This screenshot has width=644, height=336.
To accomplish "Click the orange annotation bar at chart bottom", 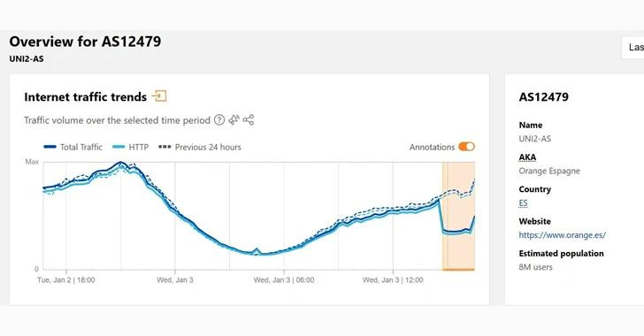I will (458, 270).
